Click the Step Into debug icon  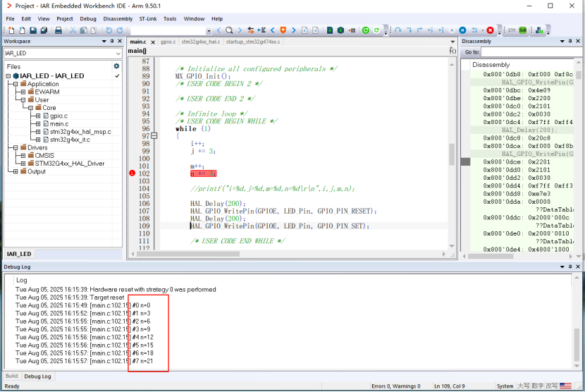pyautogui.click(x=409, y=30)
